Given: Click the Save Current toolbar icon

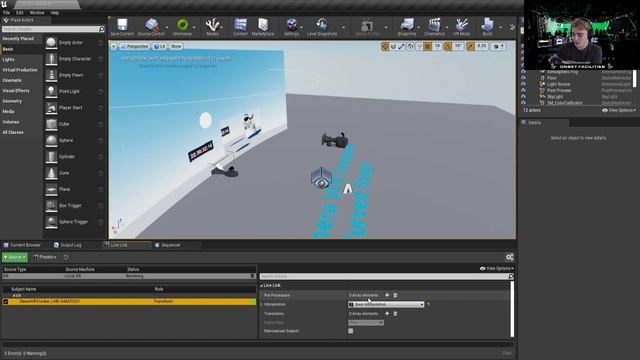Looking at the screenshot, I should click(122, 25).
